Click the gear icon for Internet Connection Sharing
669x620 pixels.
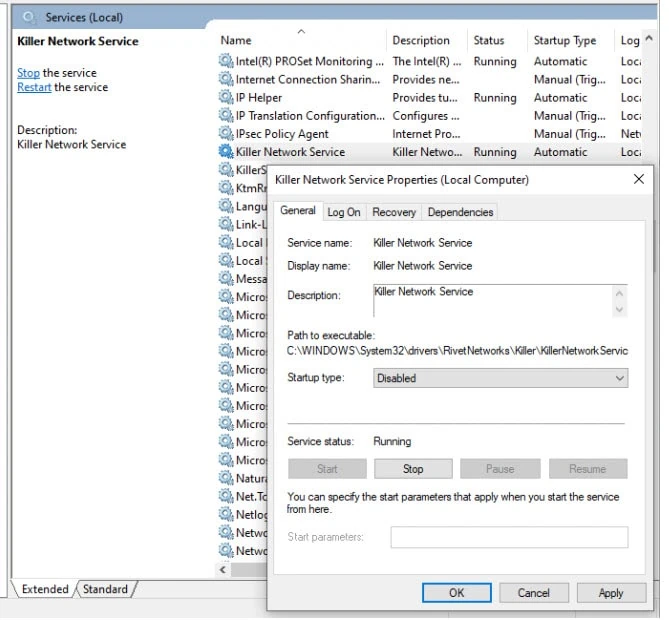pyautogui.click(x=226, y=79)
